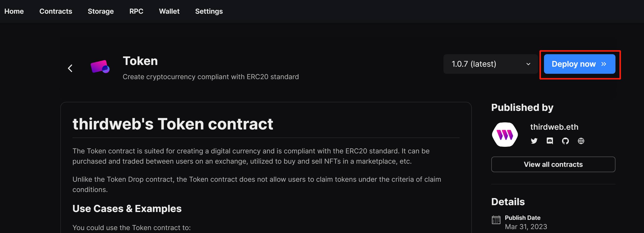Screen dimensions: 644x233
Task: Click the View all contracts button
Action: [553, 164]
